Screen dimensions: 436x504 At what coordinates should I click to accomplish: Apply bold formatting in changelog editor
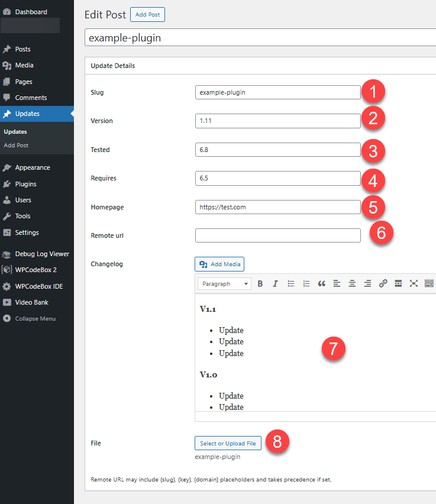point(260,283)
